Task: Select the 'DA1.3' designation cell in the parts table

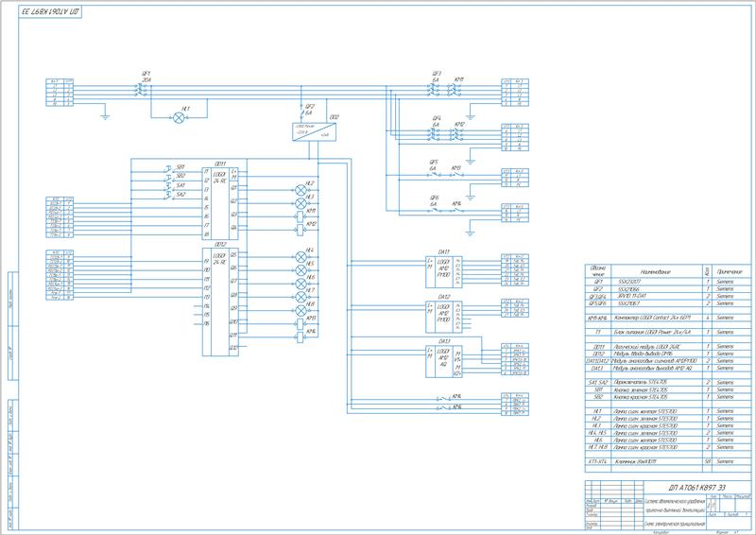Action: 598,368
